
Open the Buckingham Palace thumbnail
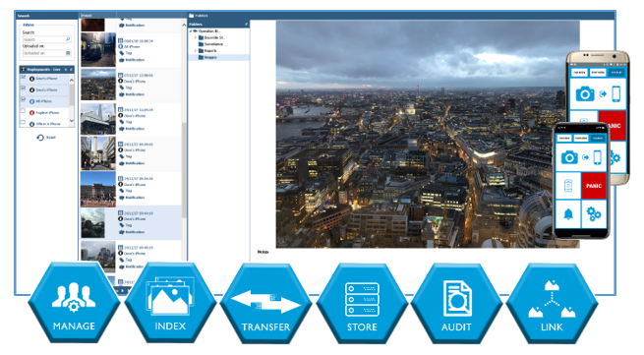tap(98, 189)
